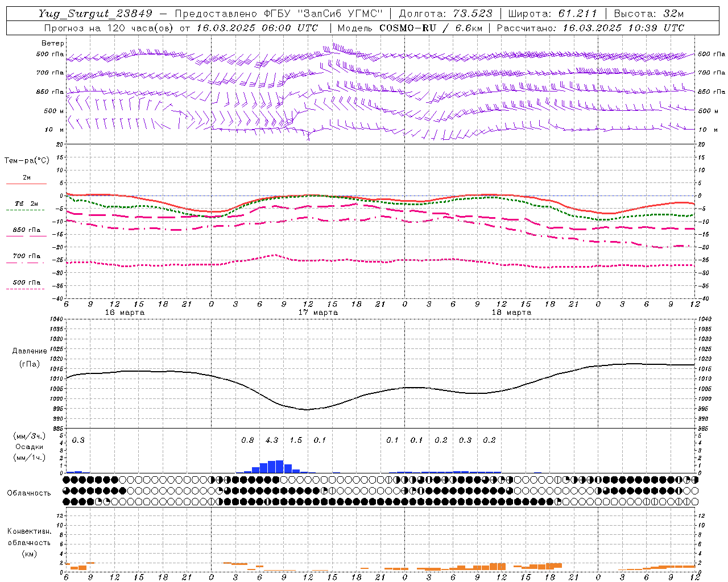This screenshot has width=728, height=582.
Task: Click the Осадки panel label
Action: click(x=30, y=447)
